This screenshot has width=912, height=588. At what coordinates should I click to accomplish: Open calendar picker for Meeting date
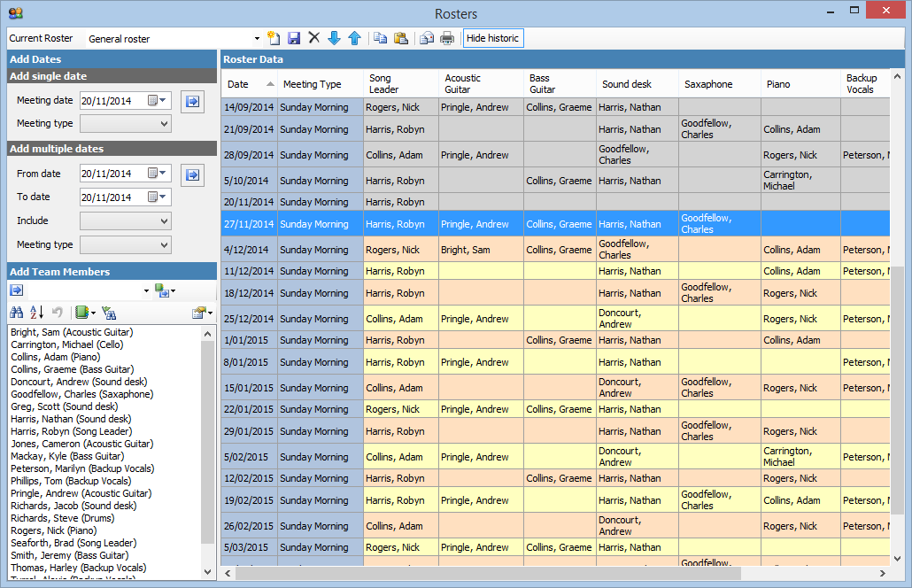157,101
